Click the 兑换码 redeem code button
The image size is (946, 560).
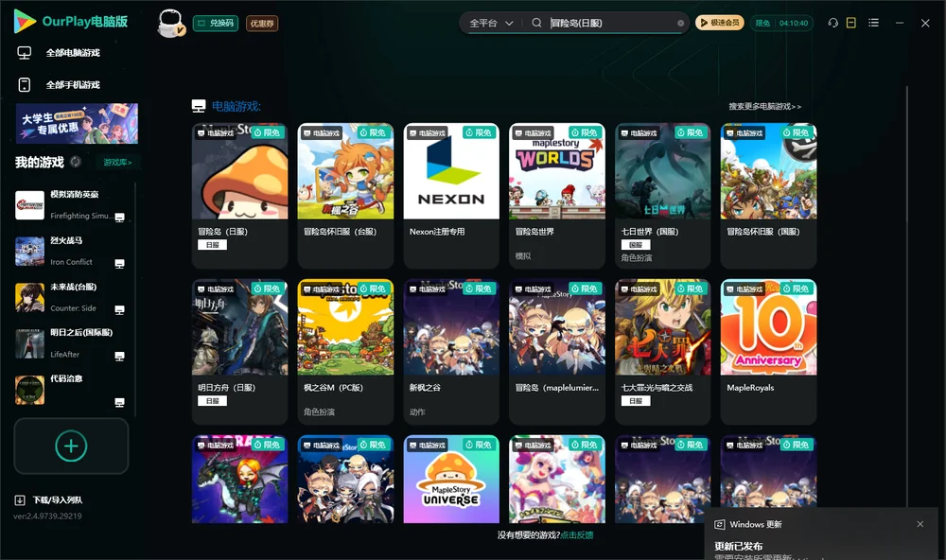216,23
